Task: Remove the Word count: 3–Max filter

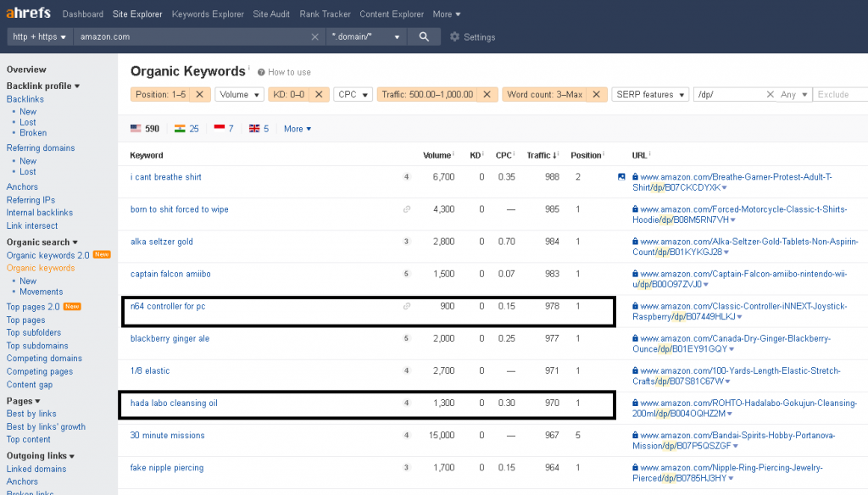Action: 596,95
